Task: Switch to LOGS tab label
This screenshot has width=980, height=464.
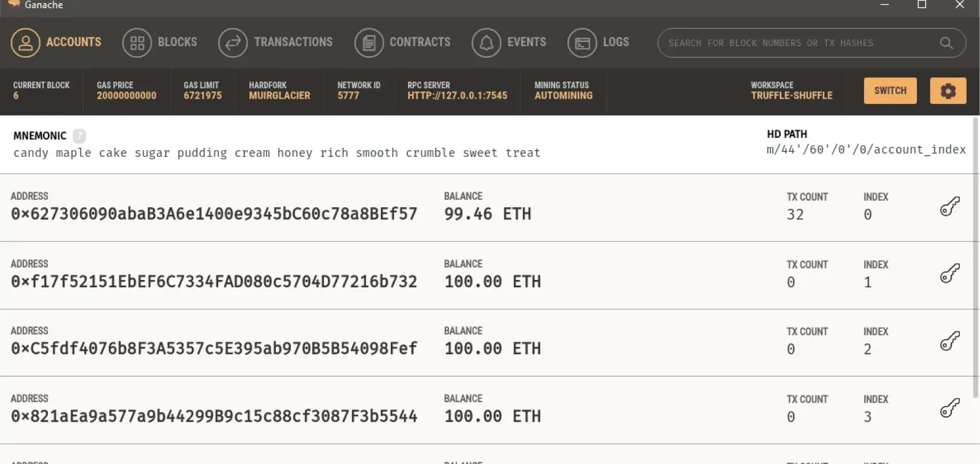Action: click(x=616, y=42)
